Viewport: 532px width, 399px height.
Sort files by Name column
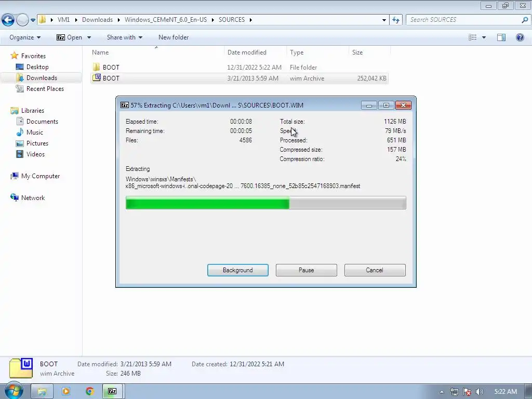156,52
